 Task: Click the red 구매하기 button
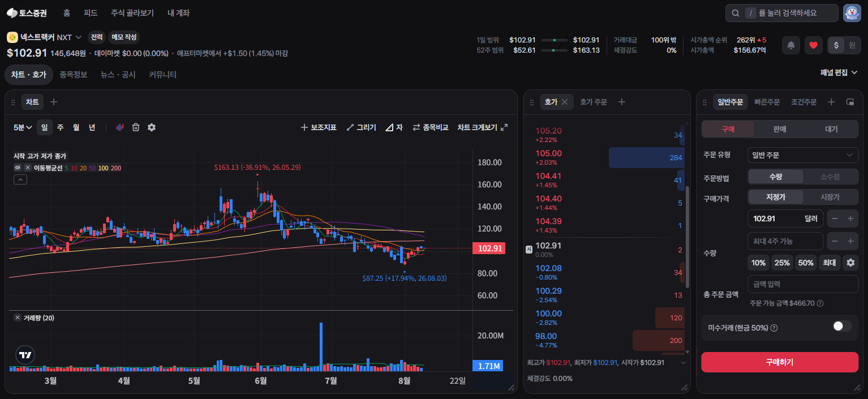click(x=780, y=362)
